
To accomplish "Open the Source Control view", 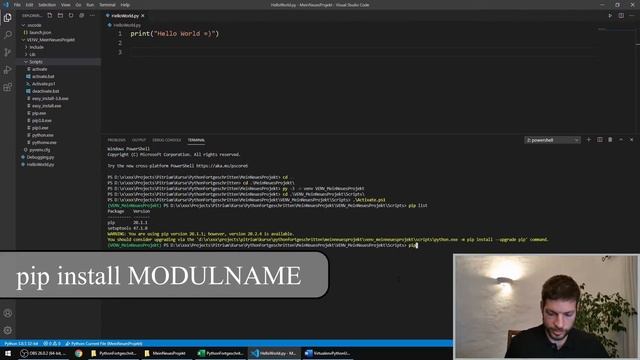I will point(7,52).
